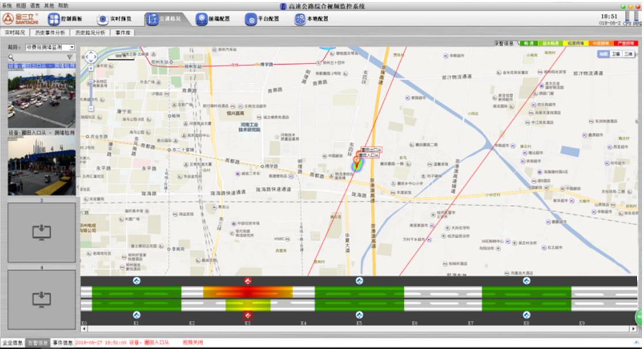
Task: Click the search magnifier icon in device panel
Action: 11,58
